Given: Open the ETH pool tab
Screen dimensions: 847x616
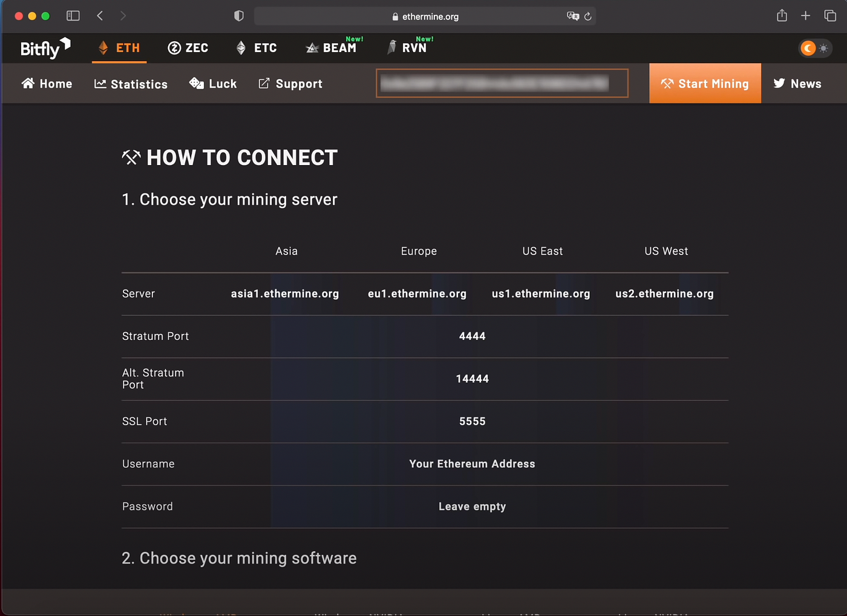Looking at the screenshot, I should pyautogui.click(x=119, y=48).
